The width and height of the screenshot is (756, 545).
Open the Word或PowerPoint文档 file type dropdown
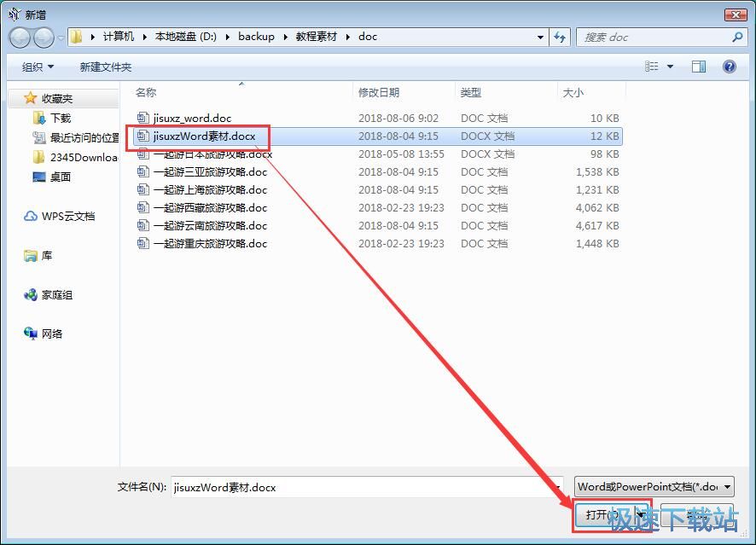(x=653, y=487)
